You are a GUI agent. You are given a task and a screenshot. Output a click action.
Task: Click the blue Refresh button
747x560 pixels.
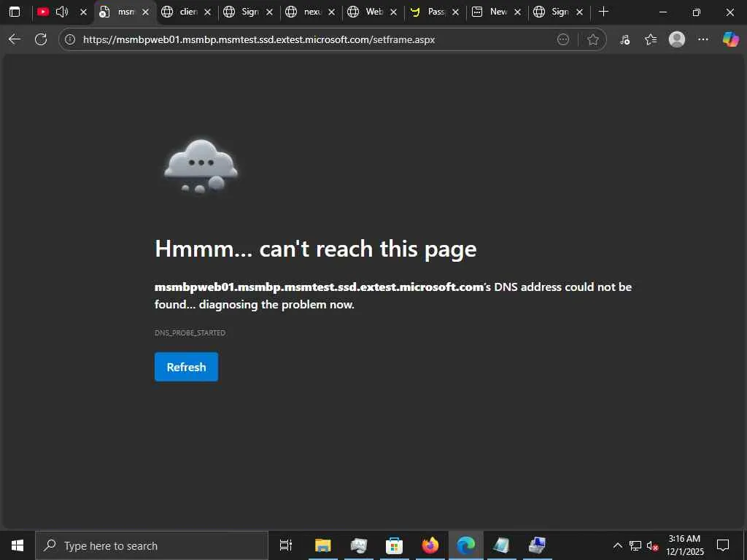[186, 367]
